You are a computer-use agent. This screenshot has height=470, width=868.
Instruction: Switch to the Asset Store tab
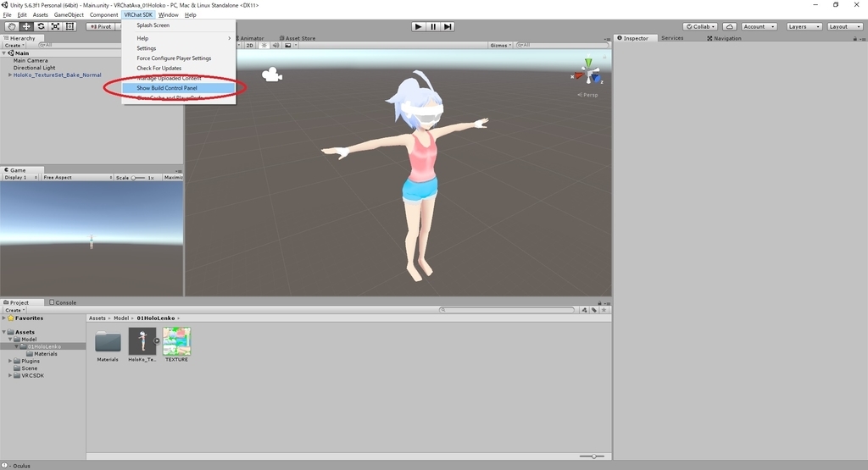[x=298, y=38]
